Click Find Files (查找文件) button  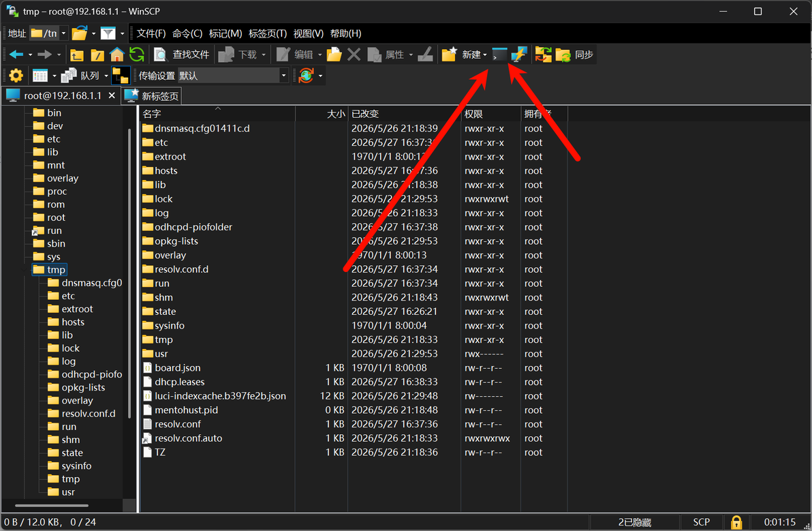182,55
